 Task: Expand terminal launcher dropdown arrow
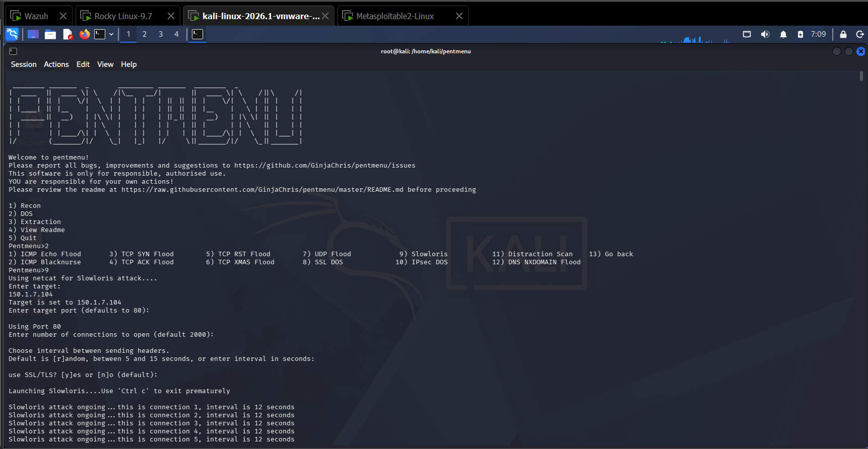pyautogui.click(x=111, y=34)
